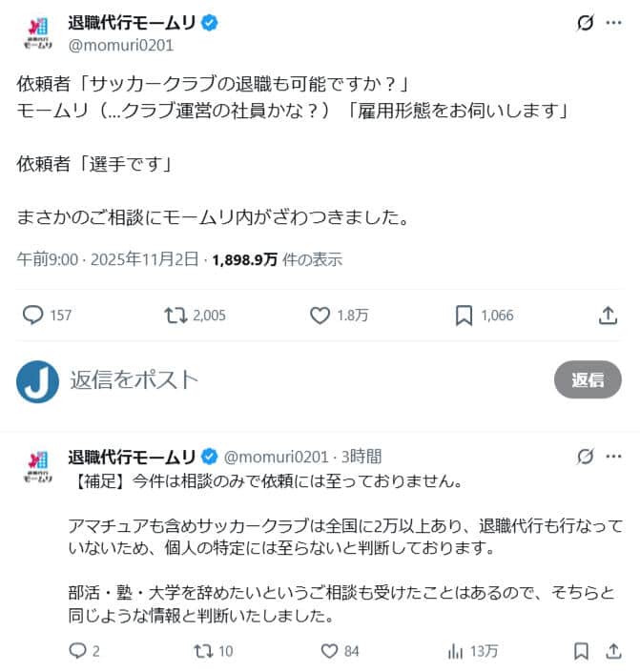The width and height of the screenshot is (640, 672).
Task: Repost the main post with 2,005 reposts
Action: point(175,316)
